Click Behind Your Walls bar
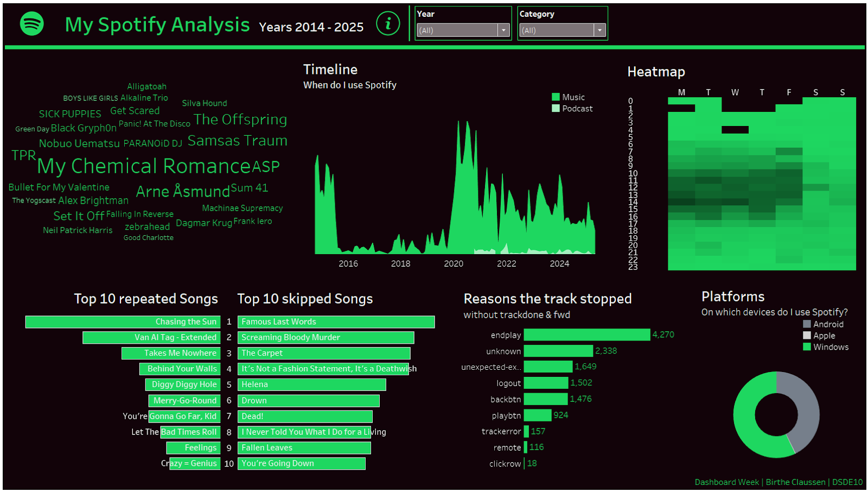 click(x=180, y=369)
